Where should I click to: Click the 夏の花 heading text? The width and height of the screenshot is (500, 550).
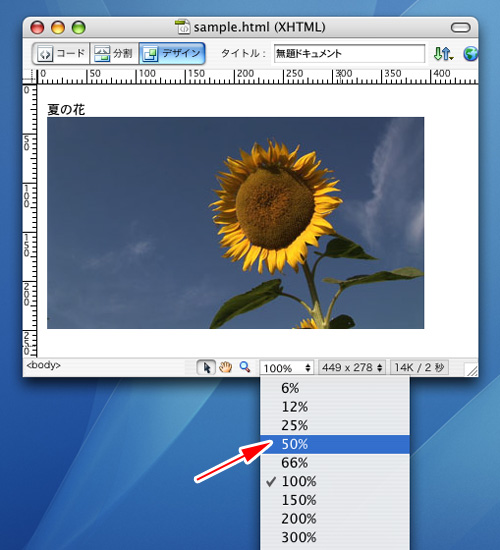coord(66,110)
